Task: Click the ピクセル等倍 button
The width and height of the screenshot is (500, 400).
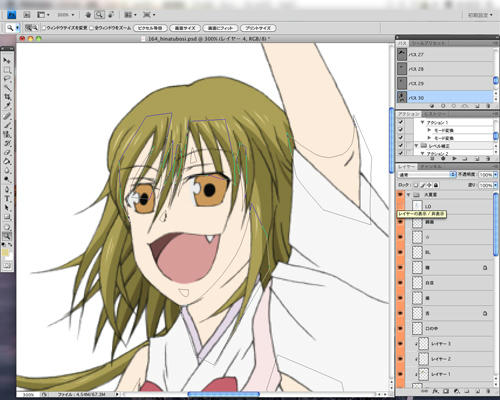Action: click(150, 28)
